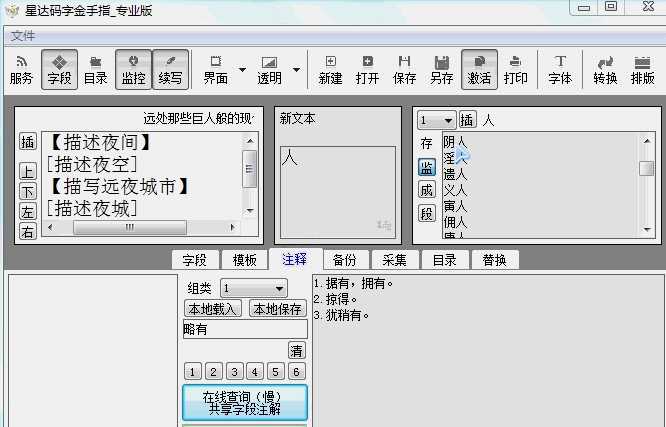Open the 目录 directory toolbar icon
The image size is (666, 427).
tap(96, 70)
